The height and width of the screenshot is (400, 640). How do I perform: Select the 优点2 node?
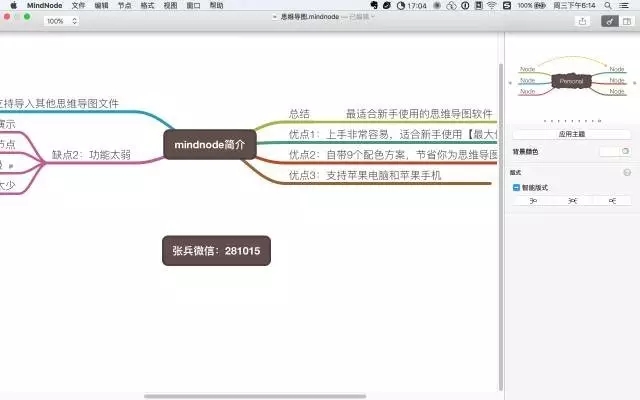coord(393,155)
